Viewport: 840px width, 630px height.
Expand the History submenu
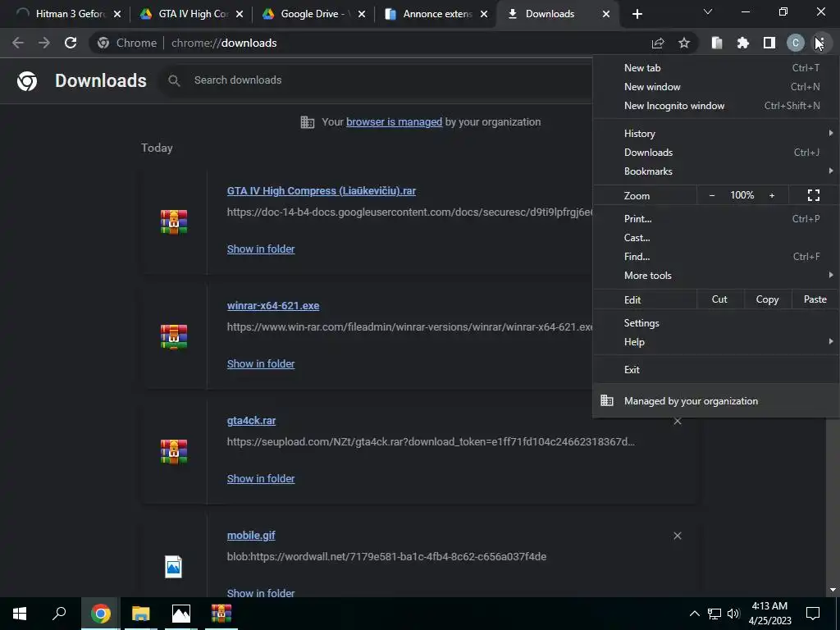(716, 134)
